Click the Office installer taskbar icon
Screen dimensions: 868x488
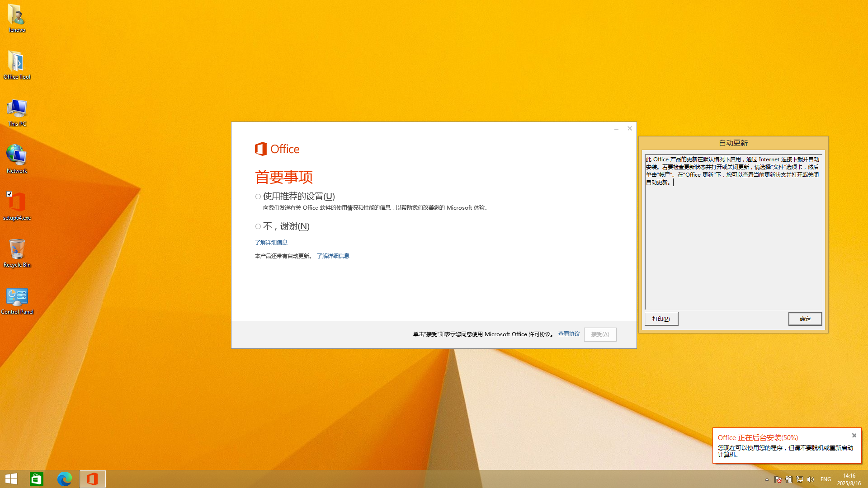(93, 479)
